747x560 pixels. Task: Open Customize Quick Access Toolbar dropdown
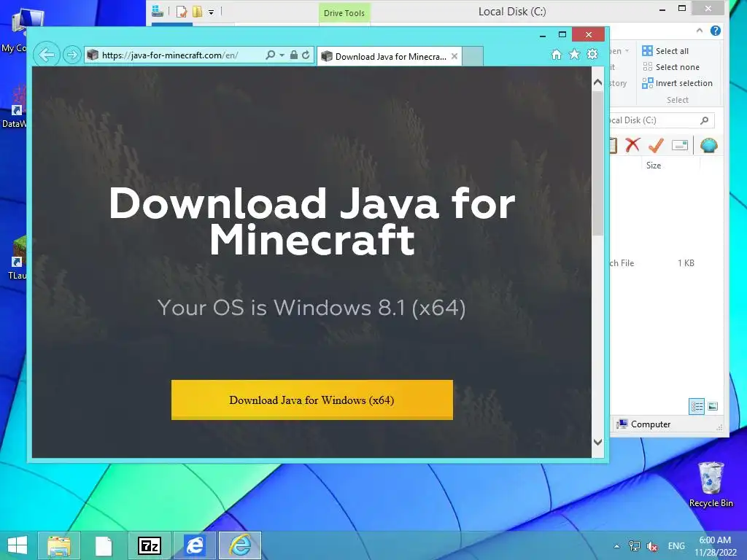[211, 12]
